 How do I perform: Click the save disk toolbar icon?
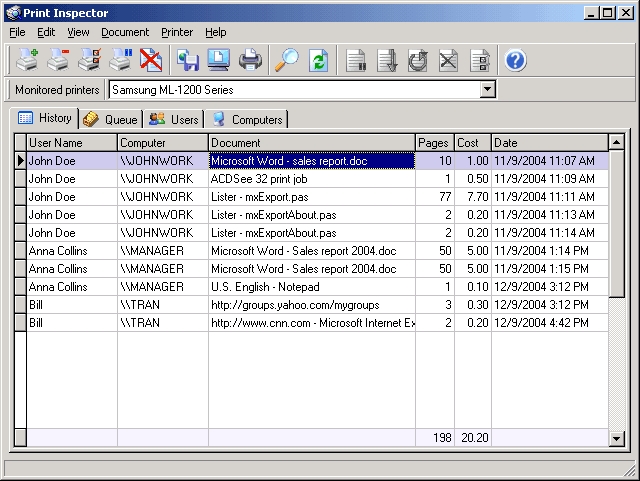(188, 61)
